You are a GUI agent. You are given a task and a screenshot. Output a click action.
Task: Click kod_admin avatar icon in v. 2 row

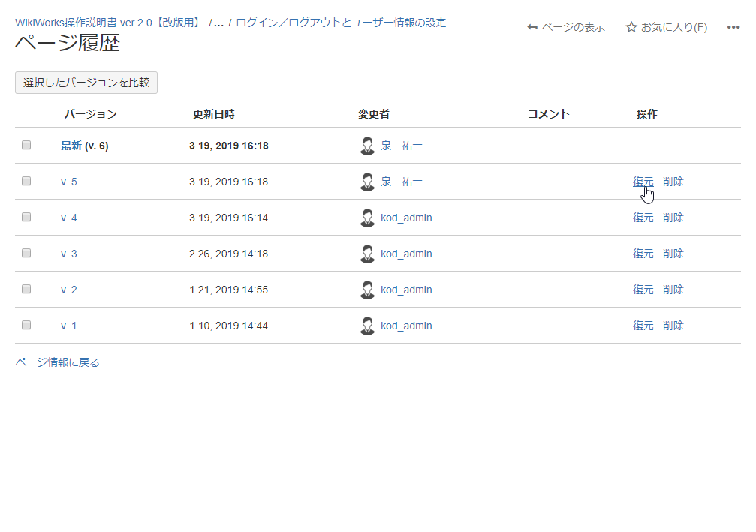click(367, 290)
